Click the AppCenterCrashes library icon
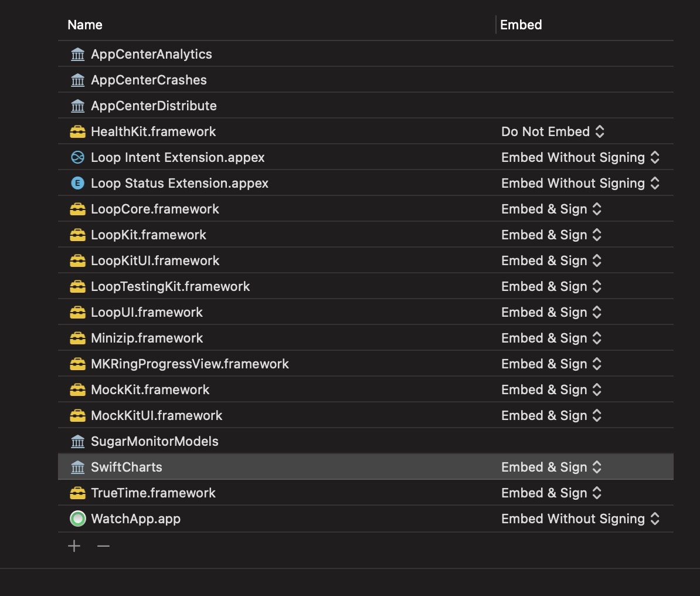 coord(77,80)
